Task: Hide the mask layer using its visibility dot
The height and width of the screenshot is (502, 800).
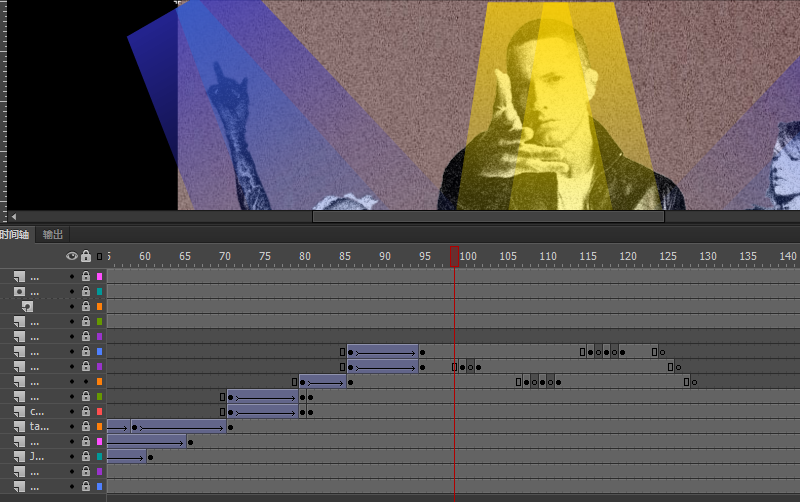Action: pyautogui.click(x=72, y=292)
